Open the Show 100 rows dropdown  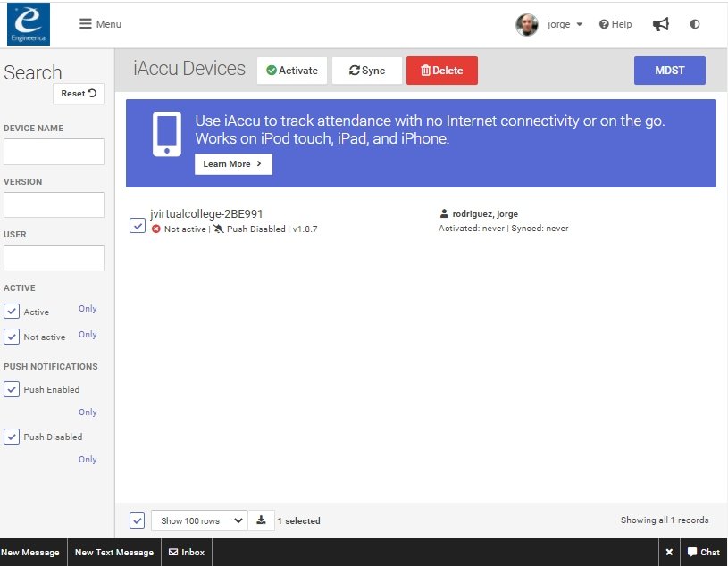pos(198,520)
